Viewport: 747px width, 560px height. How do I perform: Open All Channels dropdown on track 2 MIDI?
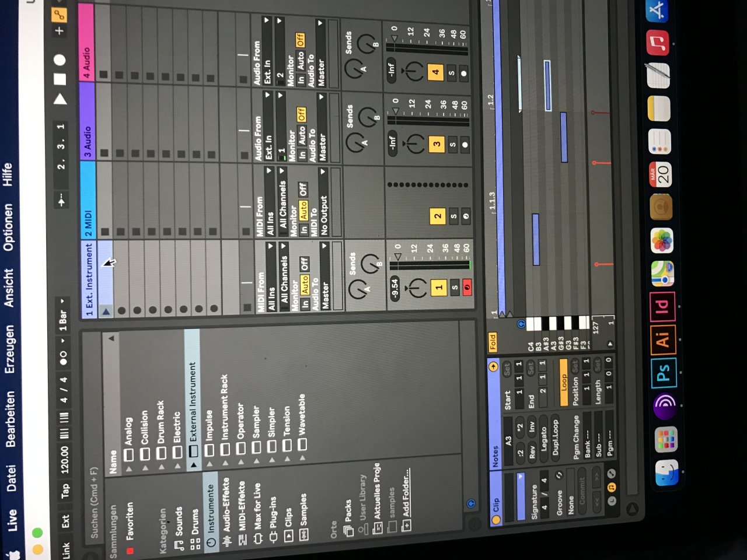point(282,202)
